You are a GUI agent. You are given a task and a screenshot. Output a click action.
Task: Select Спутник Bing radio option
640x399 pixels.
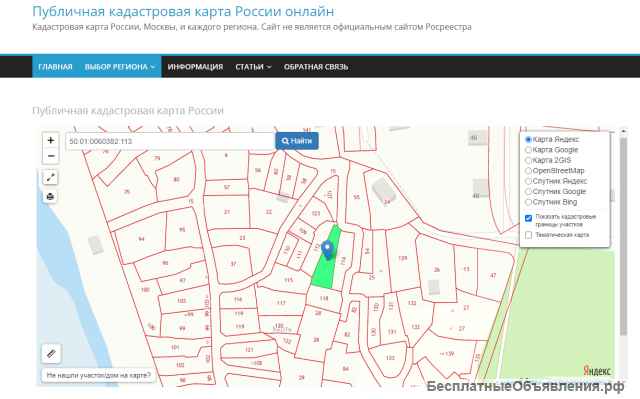pos(528,202)
